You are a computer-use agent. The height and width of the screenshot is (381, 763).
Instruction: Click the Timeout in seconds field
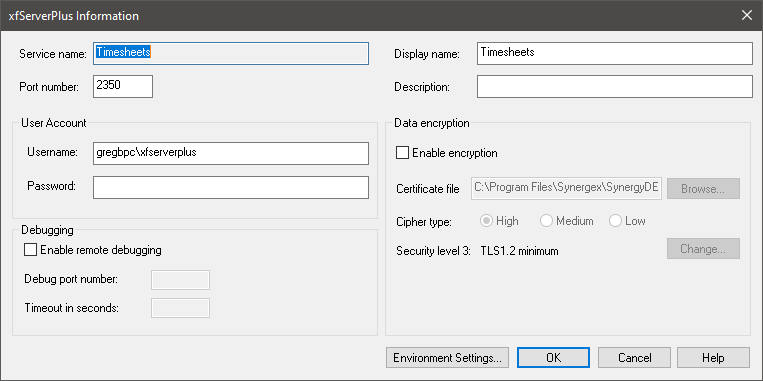click(181, 308)
